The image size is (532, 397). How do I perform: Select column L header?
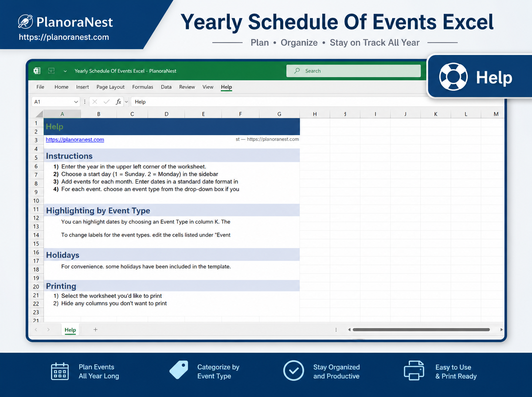(x=465, y=114)
